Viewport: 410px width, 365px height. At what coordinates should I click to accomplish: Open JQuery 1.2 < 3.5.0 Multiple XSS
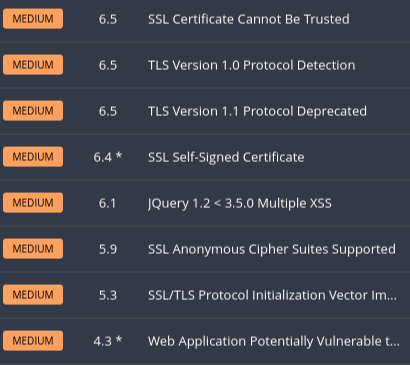240,203
